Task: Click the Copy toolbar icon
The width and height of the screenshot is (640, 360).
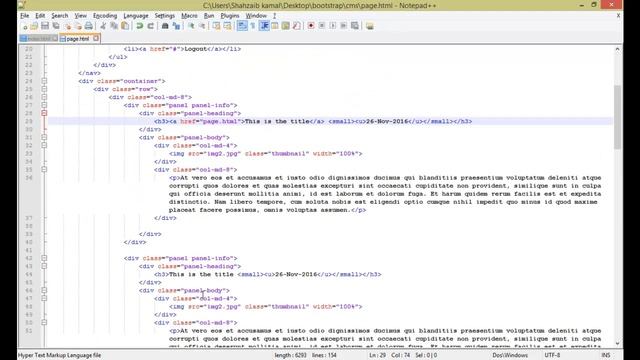Action: tap(114, 26)
